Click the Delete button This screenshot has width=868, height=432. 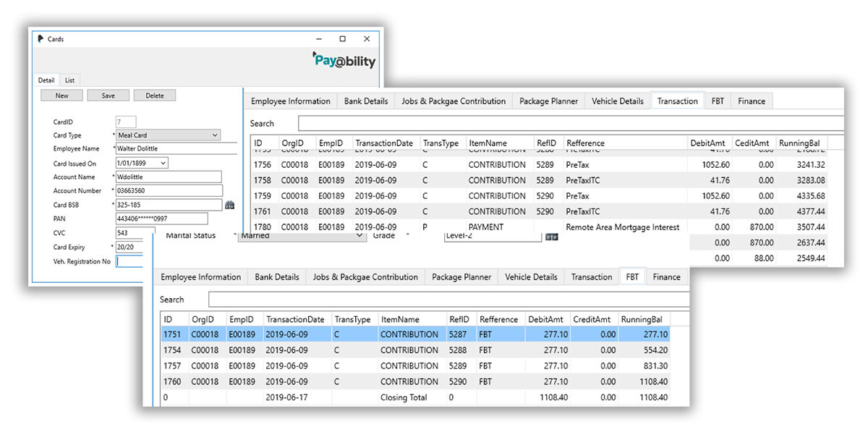coord(154,96)
